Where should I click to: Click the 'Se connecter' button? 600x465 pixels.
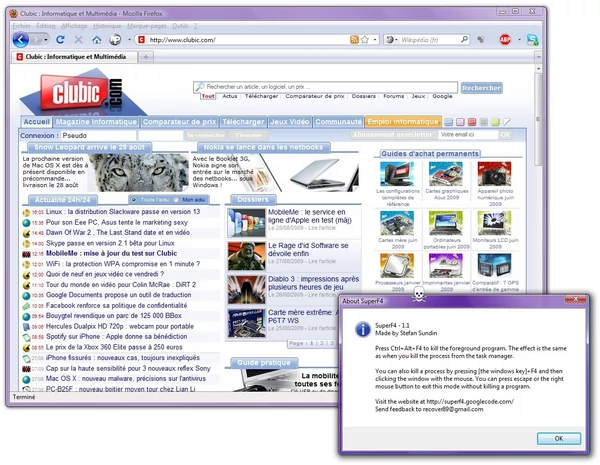pyautogui.click(x=205, y=135)
